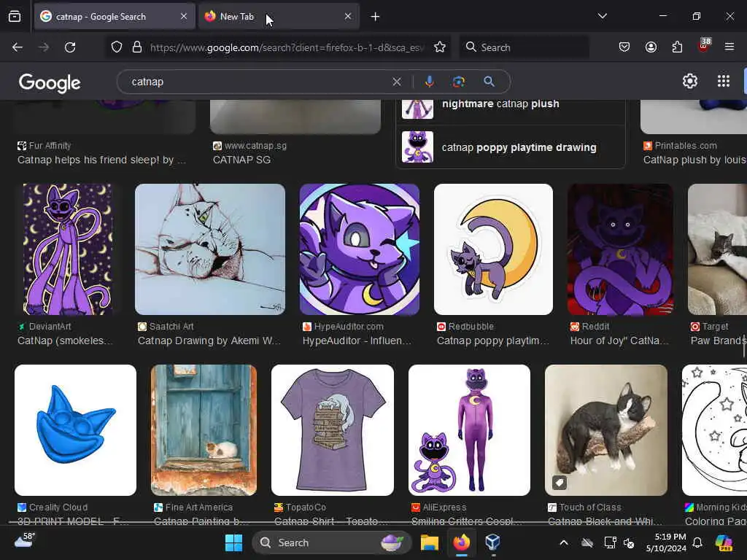The image size is (747, 560).
Task: Open File Explorer from the taskbar
Action: (x=429, y=542)
